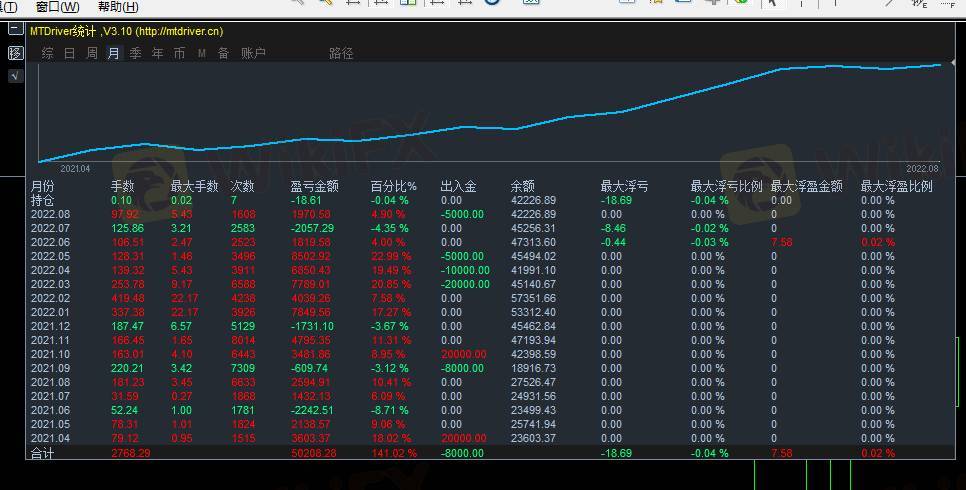Click the 百分比% column header
Viewport: 966px width, 490px height.
[x=394, y=186]
